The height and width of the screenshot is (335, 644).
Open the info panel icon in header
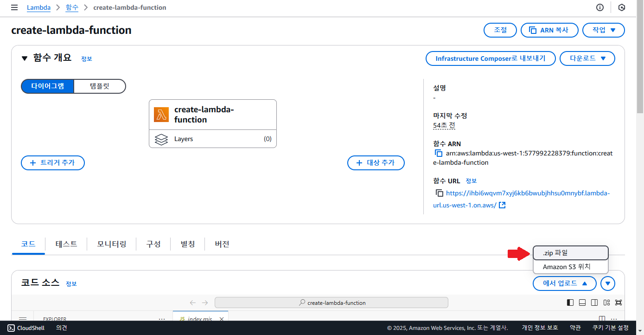point(600,7)
